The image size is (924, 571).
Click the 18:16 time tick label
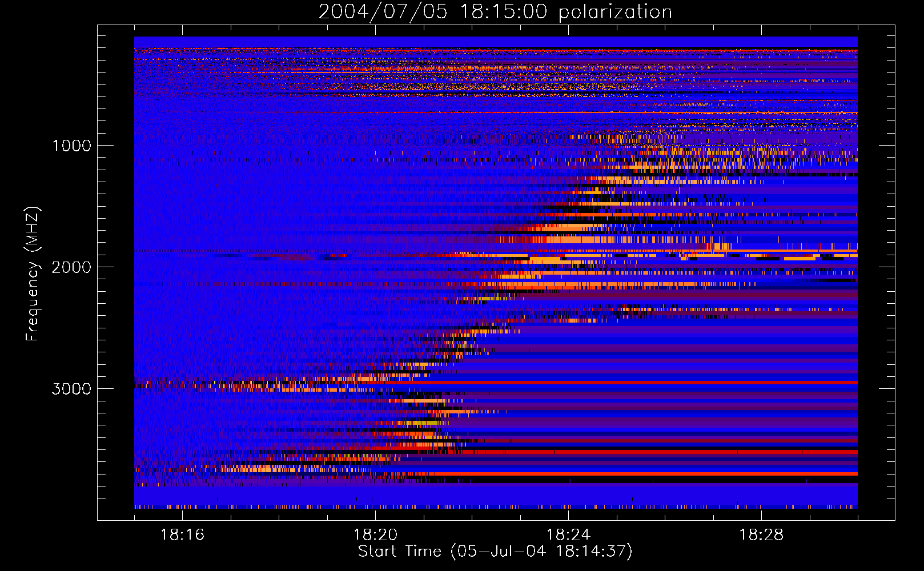[182, 534]
